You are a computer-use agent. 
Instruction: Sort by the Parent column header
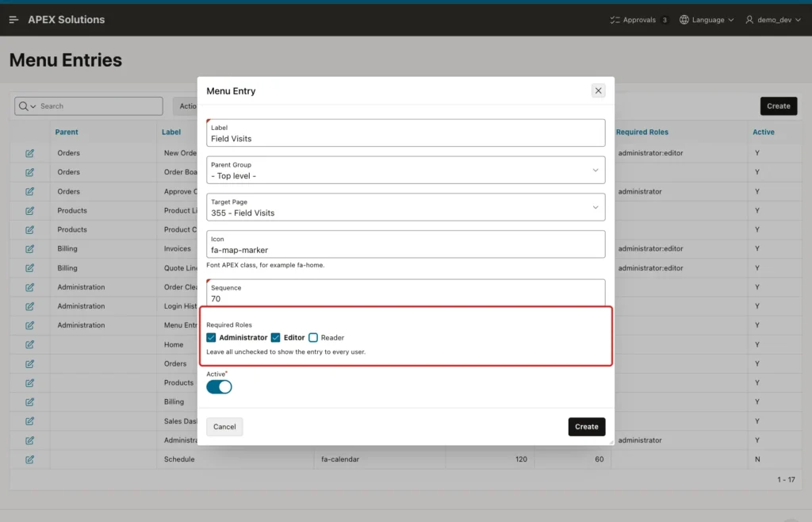click(x=67, y=132)
